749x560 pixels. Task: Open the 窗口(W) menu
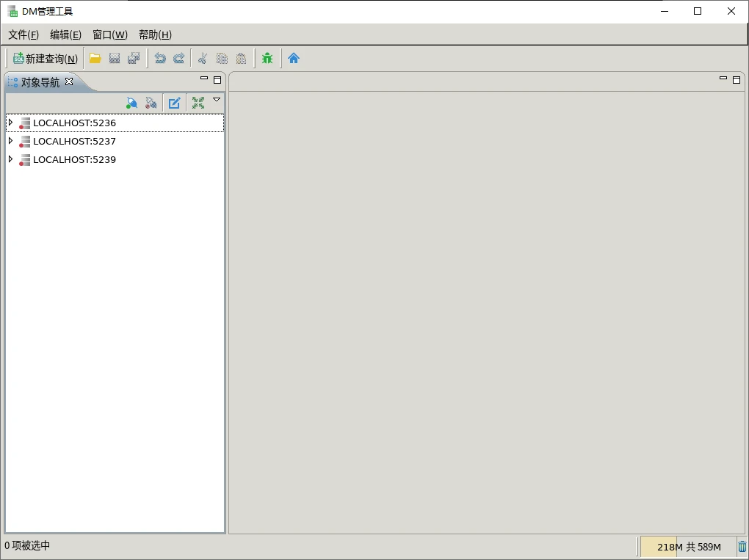point(109,34)
